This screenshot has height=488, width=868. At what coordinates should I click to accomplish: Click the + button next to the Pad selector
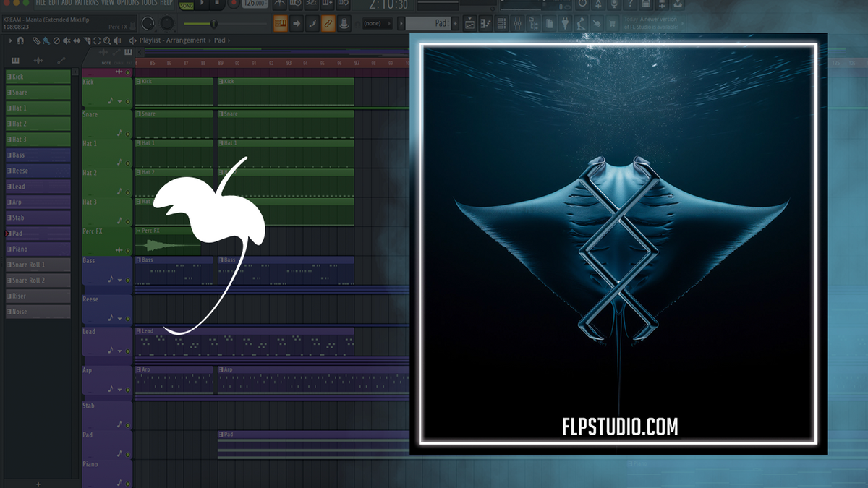click(455, 23)
